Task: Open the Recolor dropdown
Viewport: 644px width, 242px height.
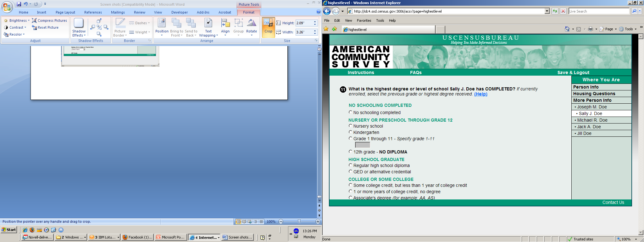Action: click(14, 34)
